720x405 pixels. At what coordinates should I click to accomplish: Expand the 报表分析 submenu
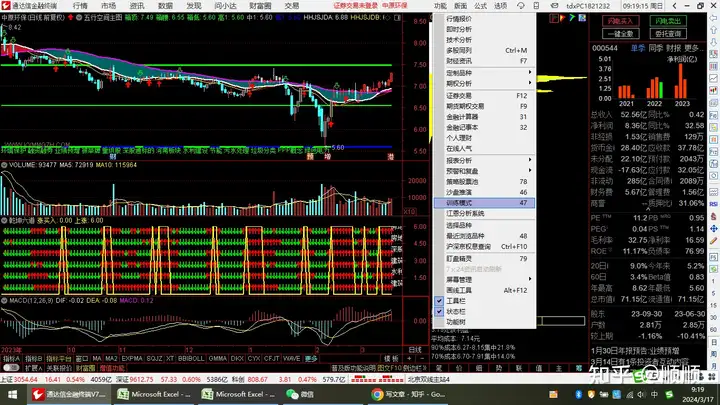(484, 160)
